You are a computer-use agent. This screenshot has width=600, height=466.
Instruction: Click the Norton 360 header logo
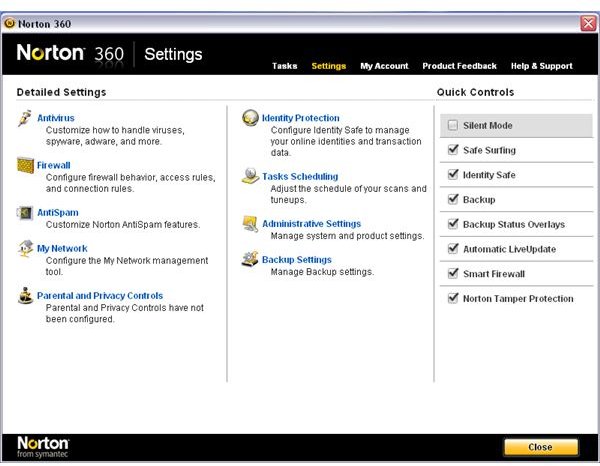[70, 53]
